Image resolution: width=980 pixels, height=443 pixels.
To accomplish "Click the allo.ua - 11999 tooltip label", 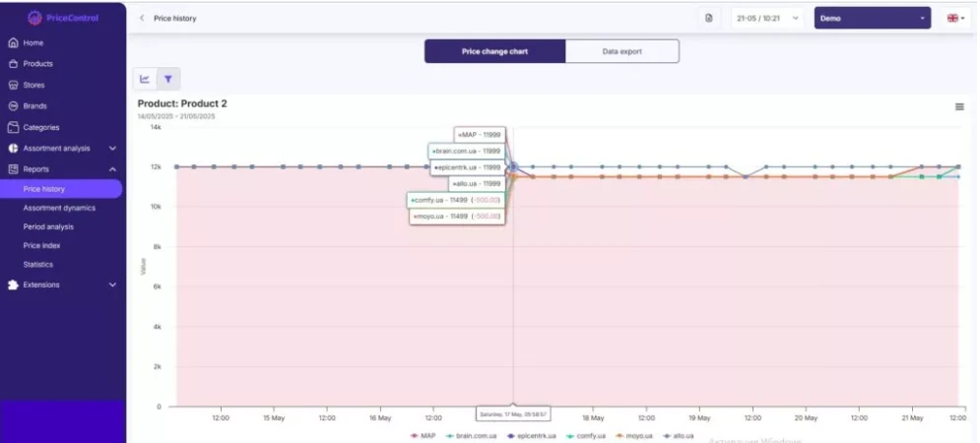I will (477, 184).
